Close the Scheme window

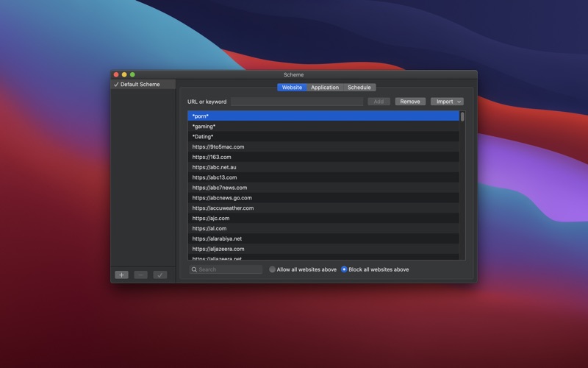point(116,75)
